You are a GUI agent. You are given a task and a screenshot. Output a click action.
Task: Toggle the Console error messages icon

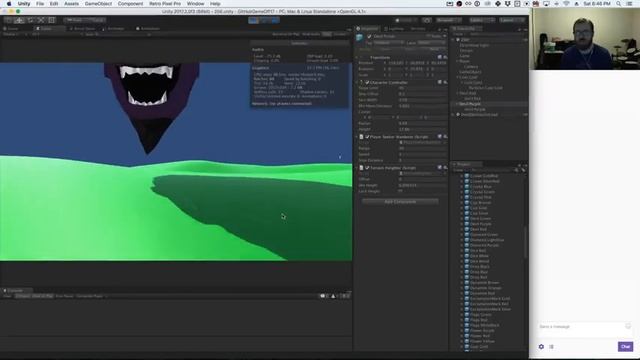[x=345, y=296]
